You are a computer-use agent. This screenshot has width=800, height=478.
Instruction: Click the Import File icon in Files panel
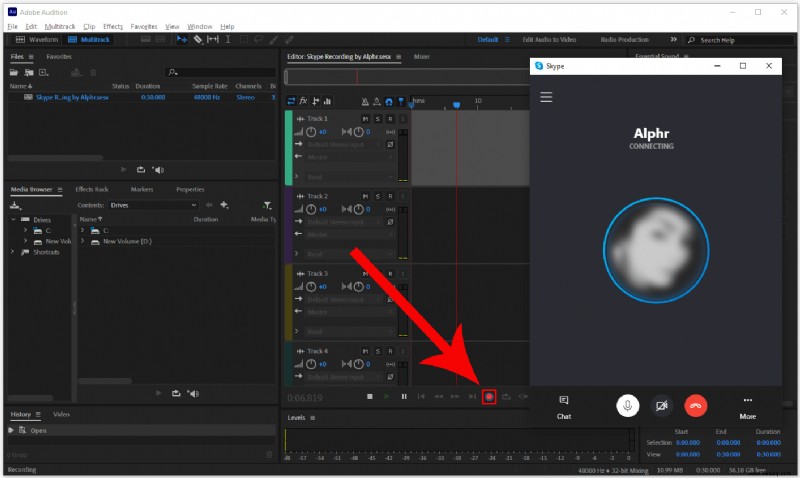click(29, 72)
